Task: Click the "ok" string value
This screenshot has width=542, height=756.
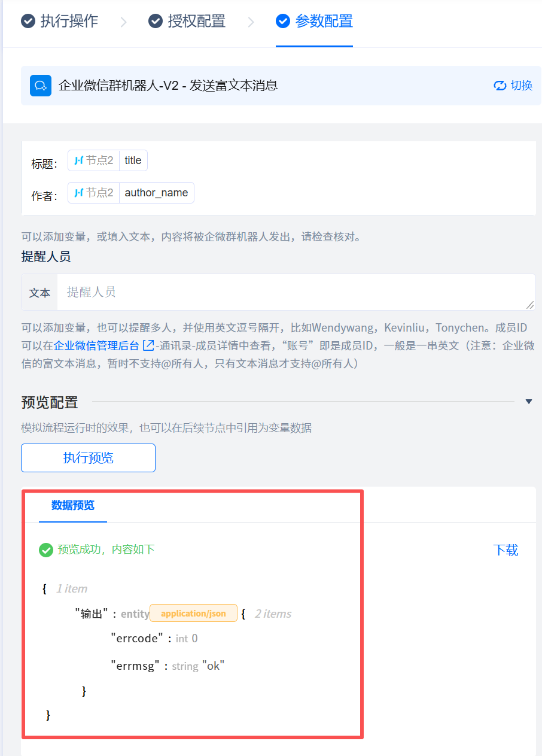Action: pos(213,666)
